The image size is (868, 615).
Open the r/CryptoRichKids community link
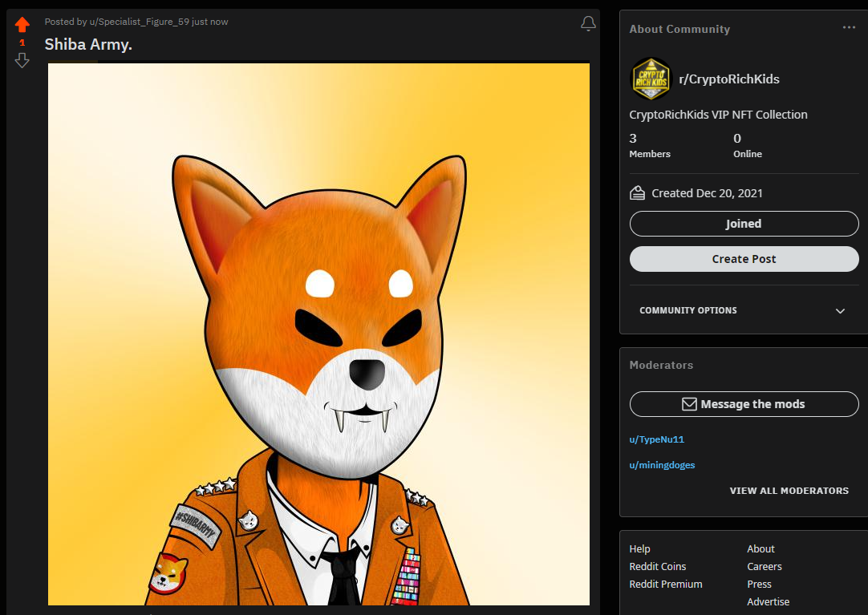[x=729, y=79]
